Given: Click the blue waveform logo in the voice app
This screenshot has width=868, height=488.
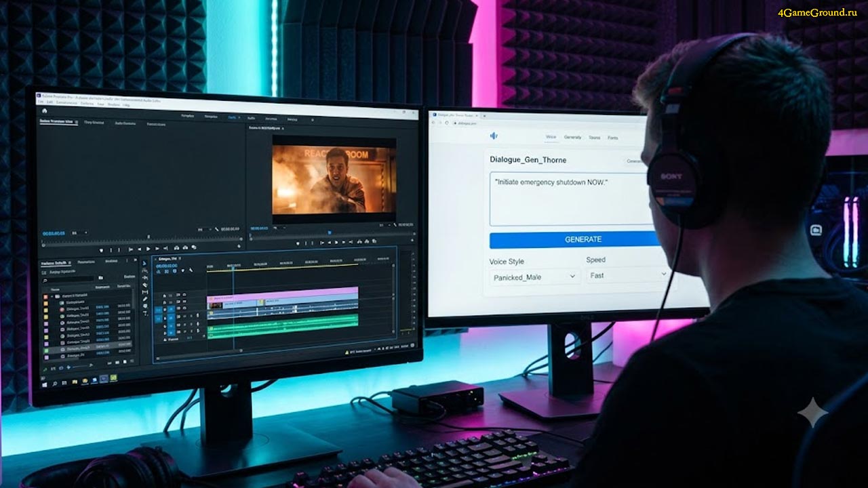Looking at the screenshot, I should [x=494, y=136].
